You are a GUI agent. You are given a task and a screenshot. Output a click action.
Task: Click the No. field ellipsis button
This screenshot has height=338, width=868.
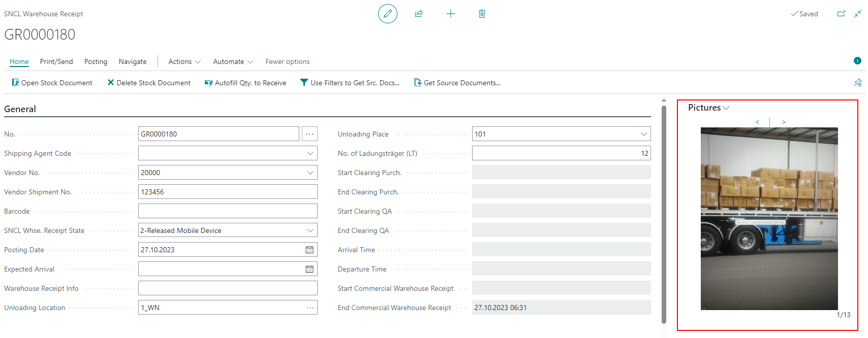[309, 134]
